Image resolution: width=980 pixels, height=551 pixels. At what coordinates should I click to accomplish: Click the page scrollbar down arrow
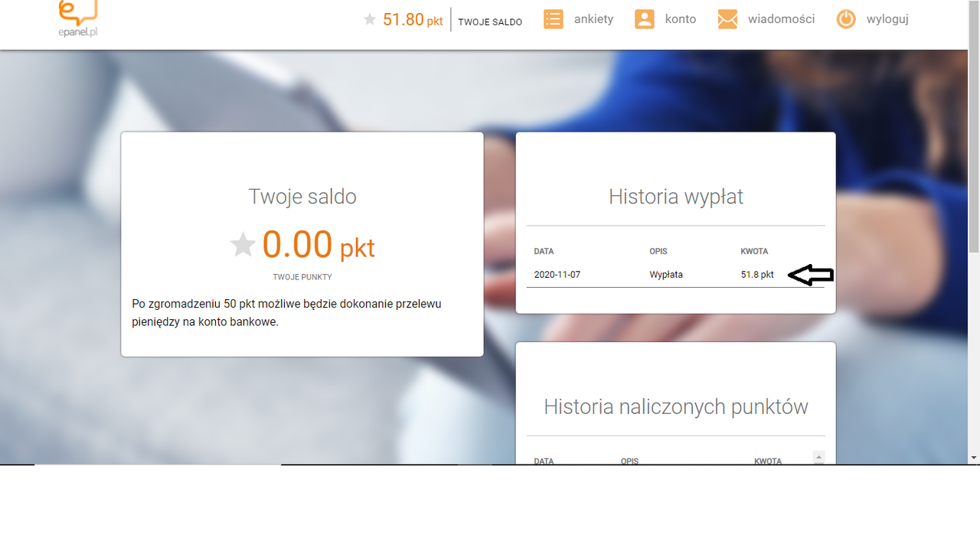974,458
